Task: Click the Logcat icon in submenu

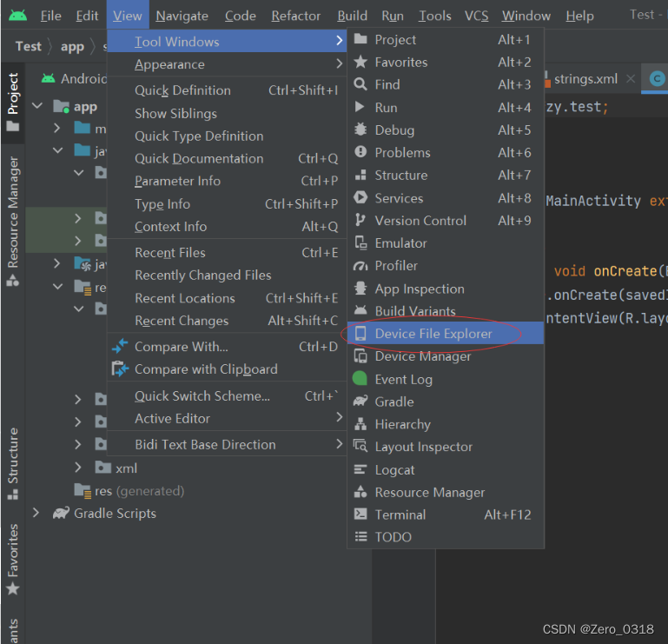Action: click(x=360, y=469)
